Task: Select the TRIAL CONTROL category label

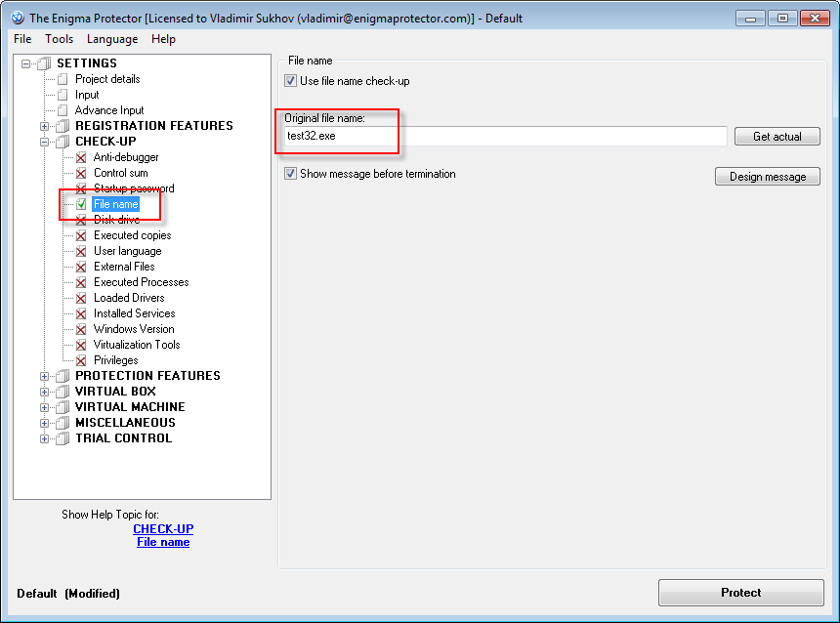Action: (124, 438)
